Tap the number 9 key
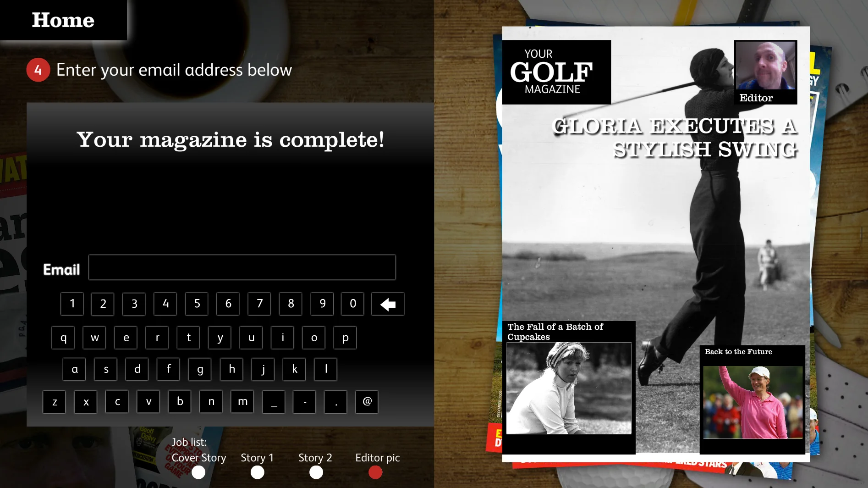 coord(322,304)
